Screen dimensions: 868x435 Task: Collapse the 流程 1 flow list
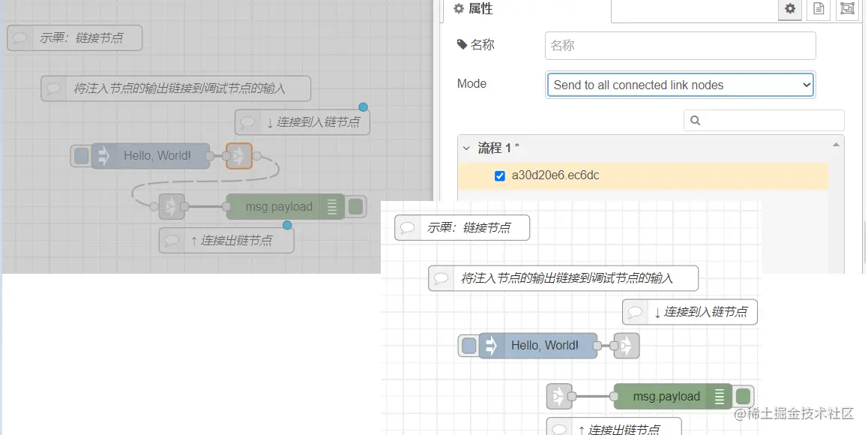tap(466, 148)
